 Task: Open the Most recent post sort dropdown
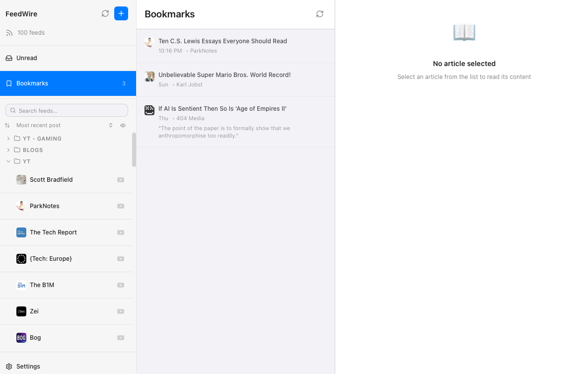(x=64, y=125)
